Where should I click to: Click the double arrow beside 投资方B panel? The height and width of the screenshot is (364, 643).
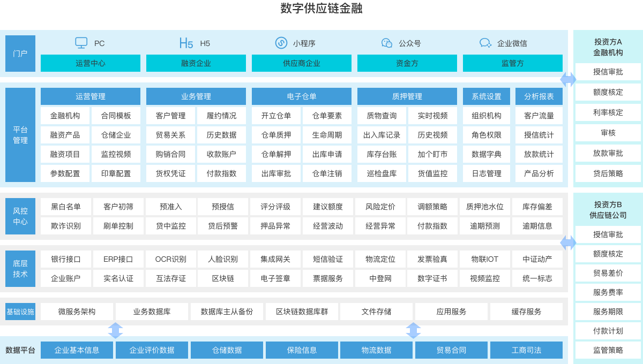point(567,242)
